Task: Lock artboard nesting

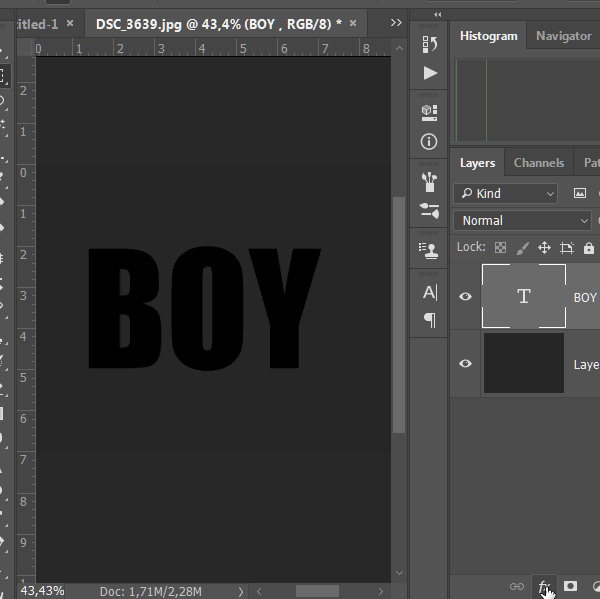Action: pos(567,248)
